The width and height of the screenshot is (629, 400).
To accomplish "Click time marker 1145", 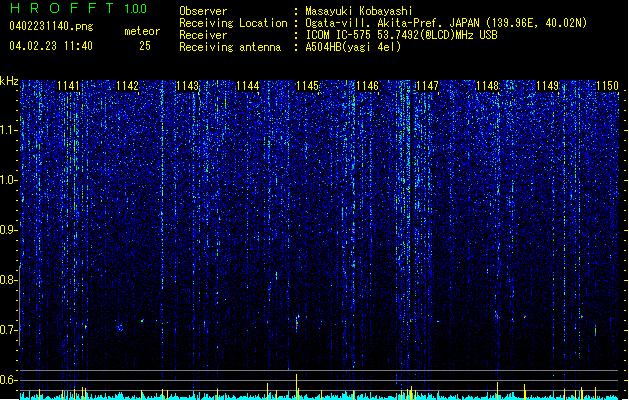I will (307, 86).
